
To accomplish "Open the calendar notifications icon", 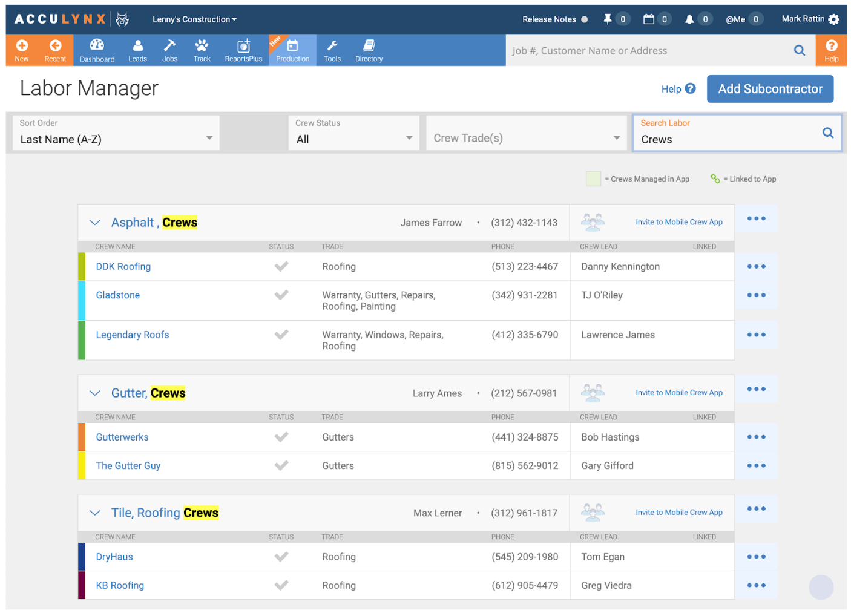I will pos(648,19).
